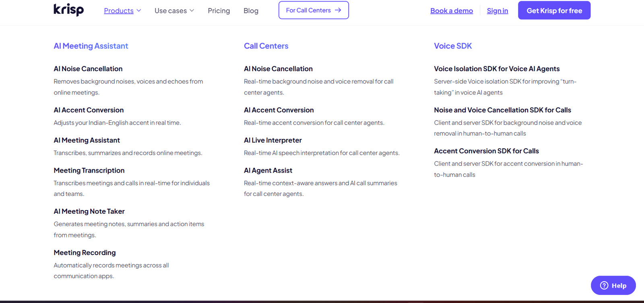The width and height of the screenshot is (644, 303).
Task: Open Meeting Transcription product
Action: point(89,170)
